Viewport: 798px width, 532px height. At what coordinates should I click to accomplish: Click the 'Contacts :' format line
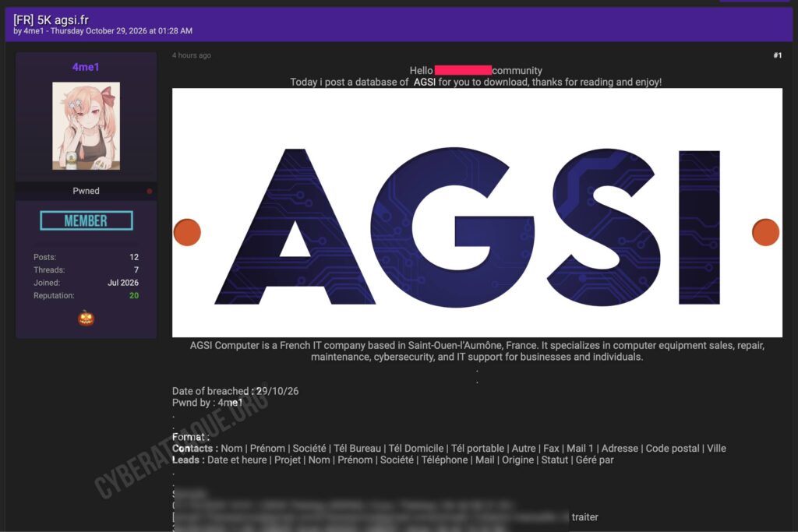449,448
